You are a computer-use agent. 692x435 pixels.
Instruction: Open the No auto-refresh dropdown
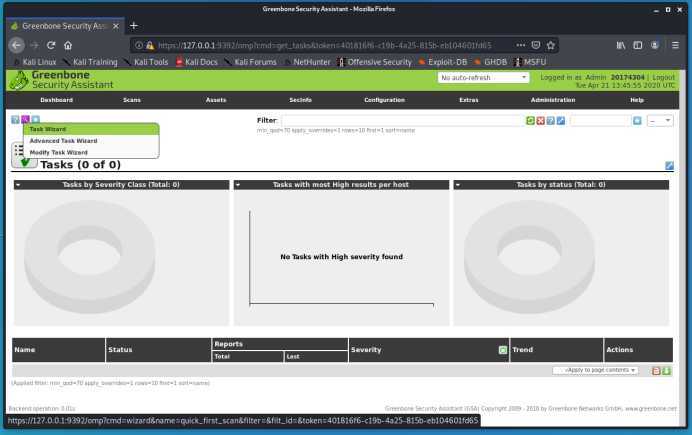point(483,78)
